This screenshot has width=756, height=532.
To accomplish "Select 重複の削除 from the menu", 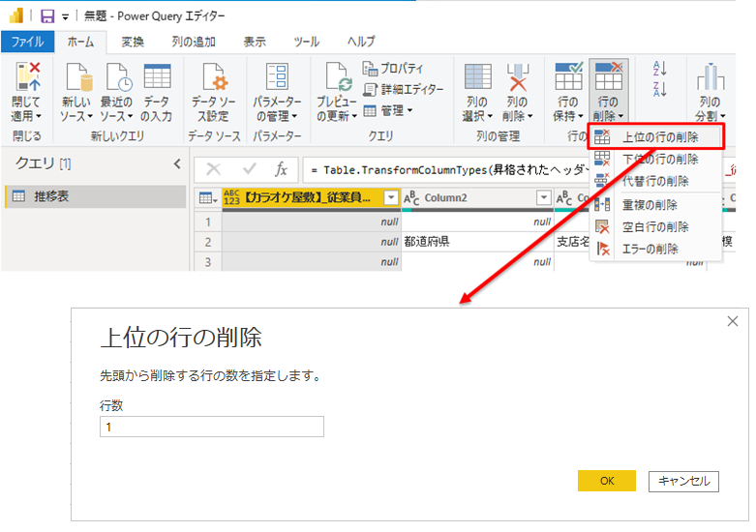I will point(649,204).
